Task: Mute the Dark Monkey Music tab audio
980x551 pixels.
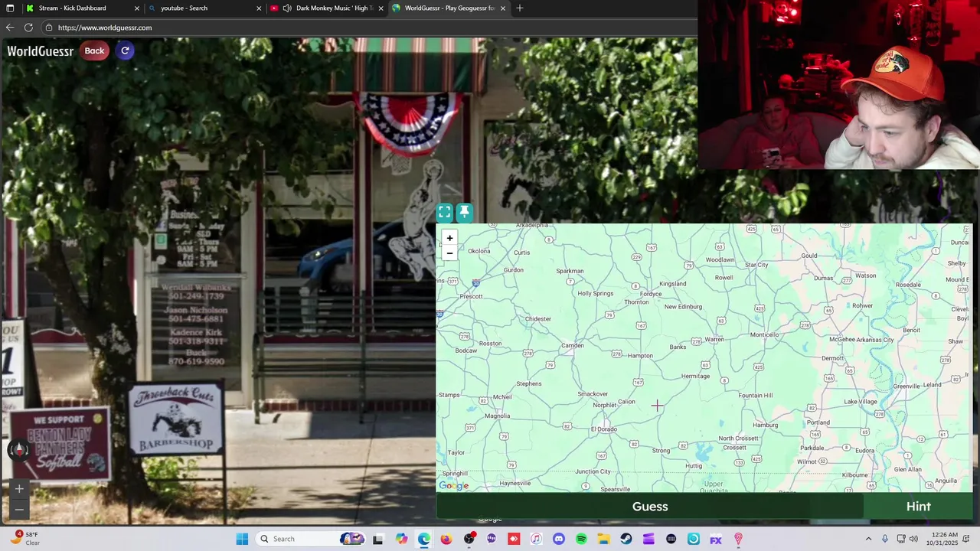Action: pyautogui.click(x=287, y=8)
